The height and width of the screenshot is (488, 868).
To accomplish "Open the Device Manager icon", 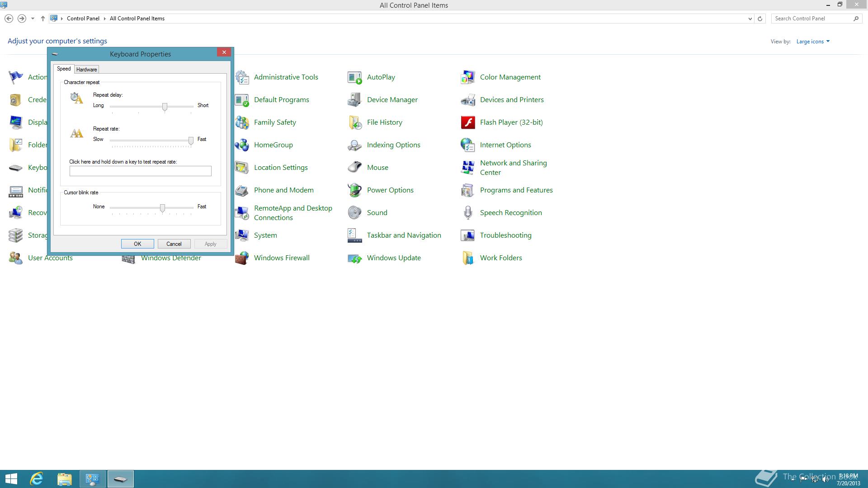I will point(355,100).
